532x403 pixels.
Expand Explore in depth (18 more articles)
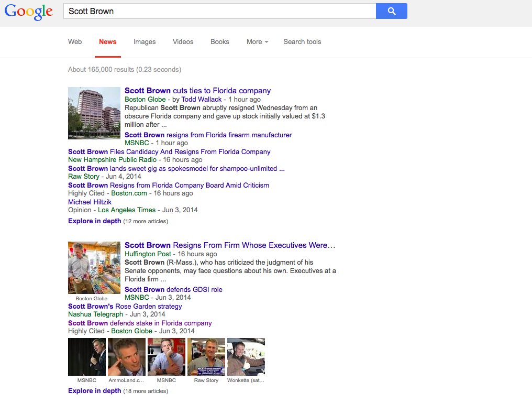[x=94, y=391]
